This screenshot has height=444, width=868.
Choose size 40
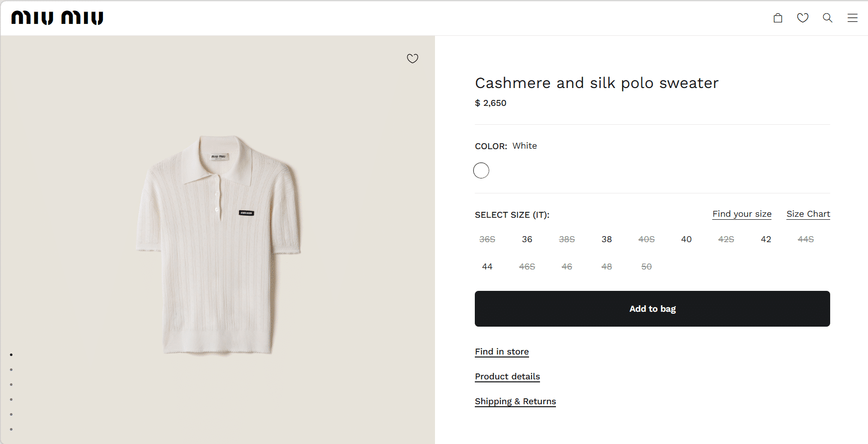686,239
